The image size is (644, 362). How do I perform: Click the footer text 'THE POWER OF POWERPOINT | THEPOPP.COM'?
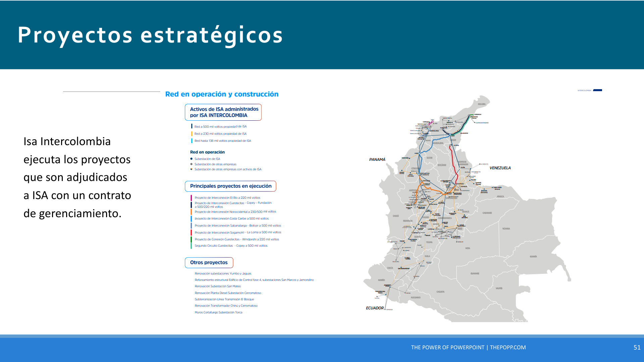point(468,348)
